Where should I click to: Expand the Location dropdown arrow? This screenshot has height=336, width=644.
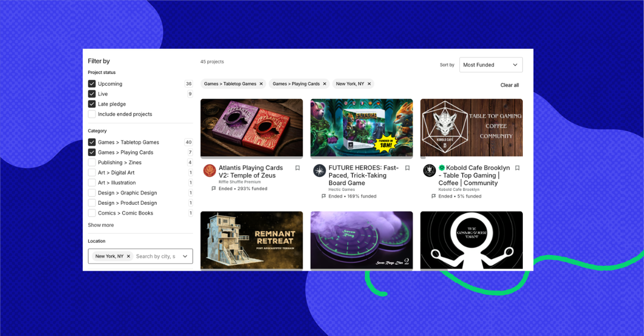(x=185, y=256)
